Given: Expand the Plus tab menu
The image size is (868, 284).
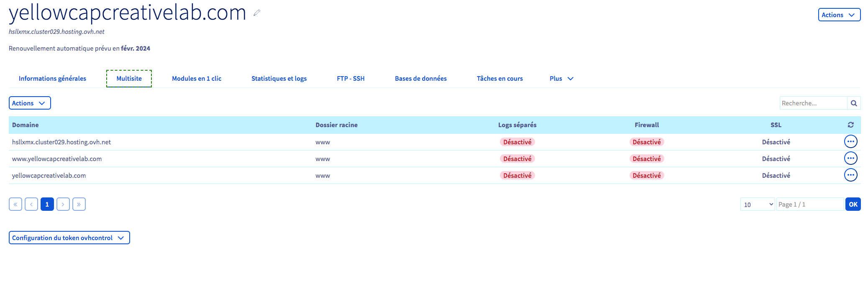Looking at the screenshot, I should pyautogui.click(x=561, y=79).
